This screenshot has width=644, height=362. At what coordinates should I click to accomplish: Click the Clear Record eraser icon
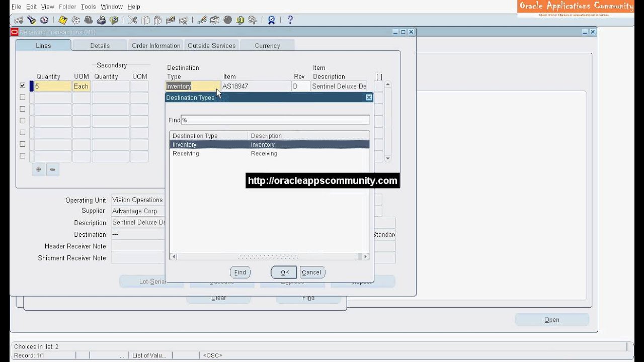pos(171,20)
